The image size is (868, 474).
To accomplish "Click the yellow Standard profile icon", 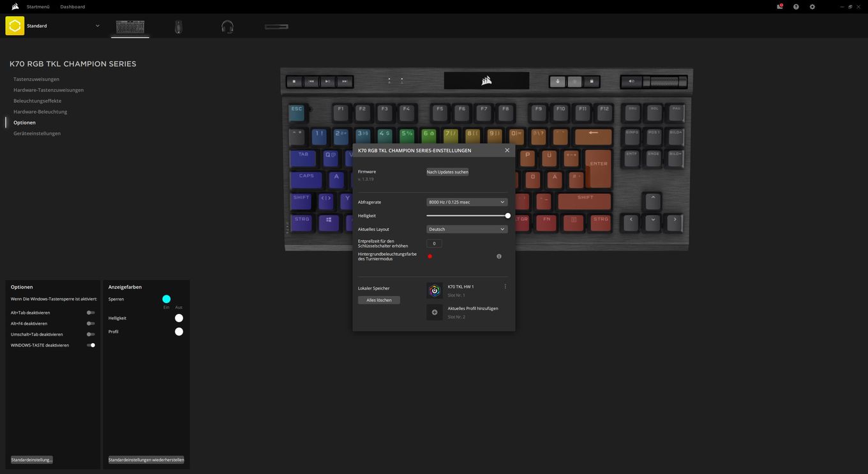I will (15, 26).
